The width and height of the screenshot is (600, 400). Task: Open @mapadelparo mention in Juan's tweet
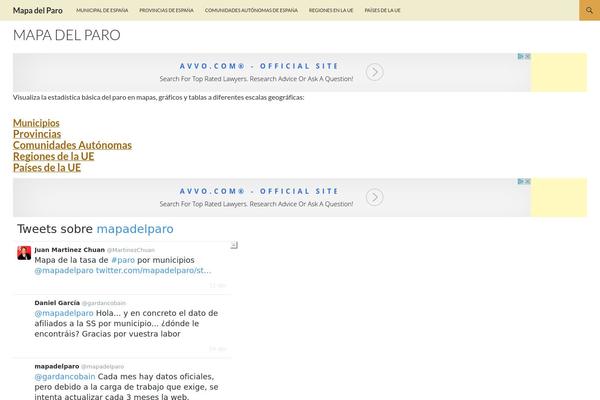click(64, 270)
